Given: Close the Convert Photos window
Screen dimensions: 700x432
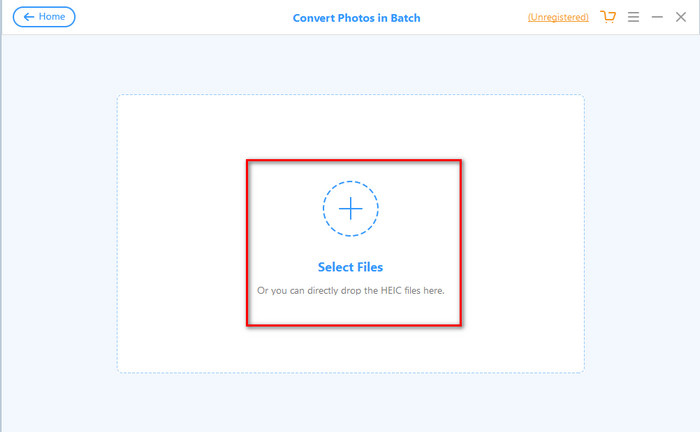Looking at the screenshot, I should point(681,17).
